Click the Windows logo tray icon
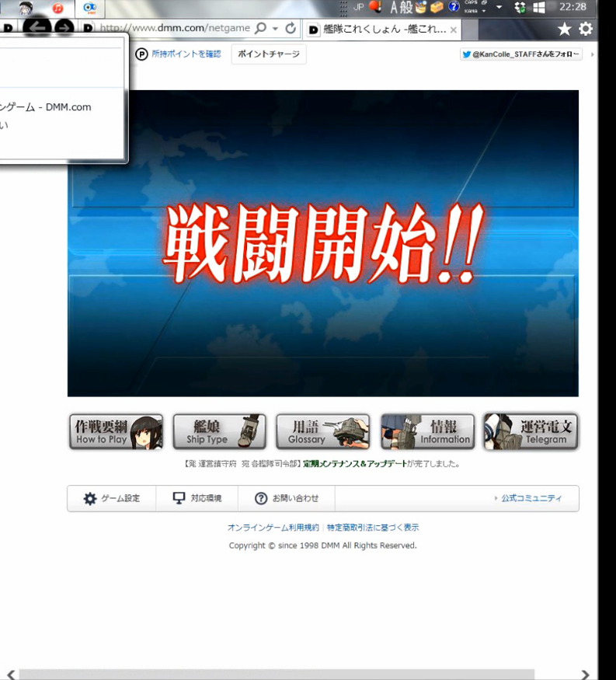 [x=539, y=7]
